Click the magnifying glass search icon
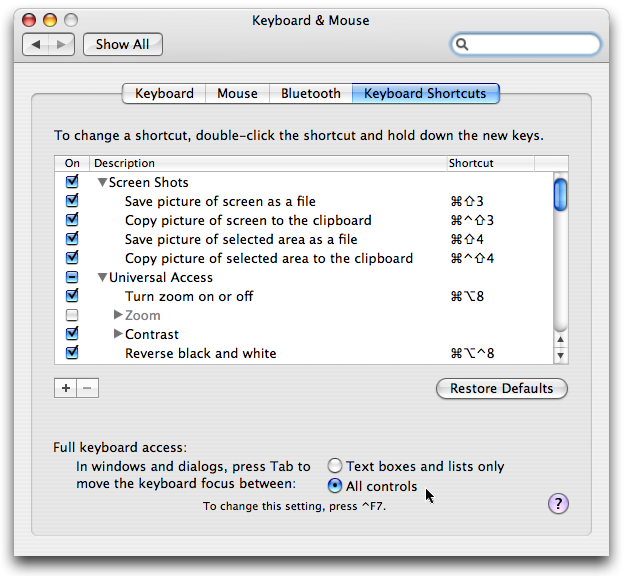Image resolution: width=625 pixels, height=576 pixels. 463,44
